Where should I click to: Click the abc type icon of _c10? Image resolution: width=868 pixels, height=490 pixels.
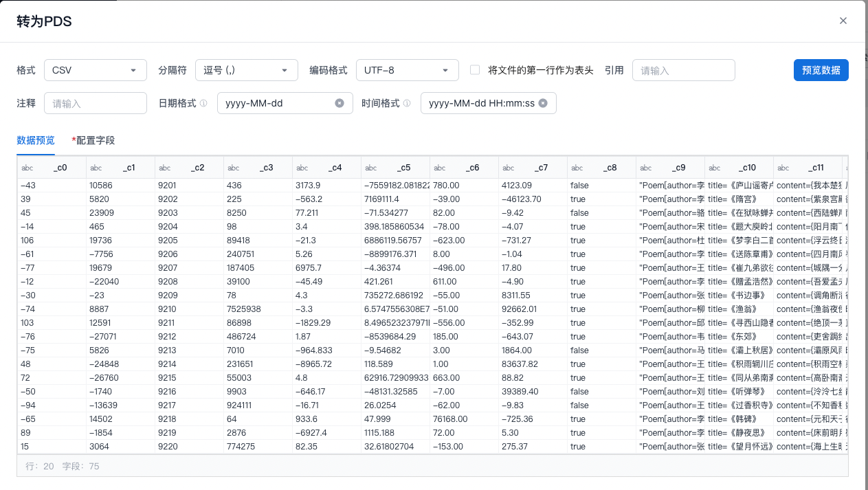(715, 168)
